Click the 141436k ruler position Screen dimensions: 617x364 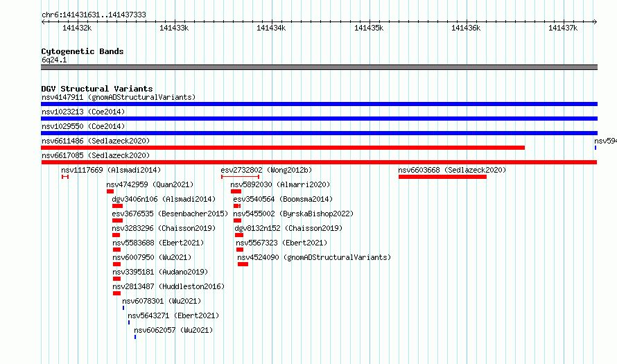466,28
